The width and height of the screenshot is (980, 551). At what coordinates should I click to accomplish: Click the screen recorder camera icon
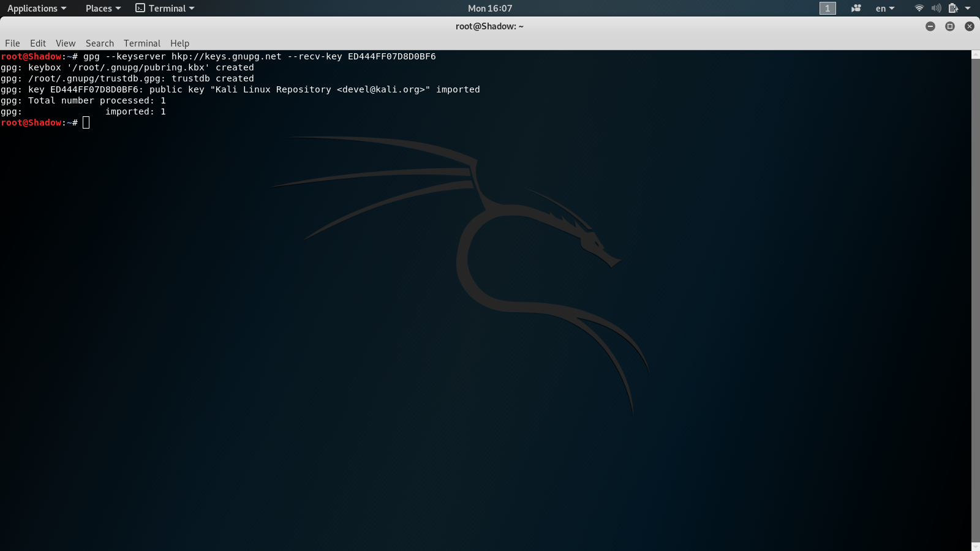pos(856,8)
